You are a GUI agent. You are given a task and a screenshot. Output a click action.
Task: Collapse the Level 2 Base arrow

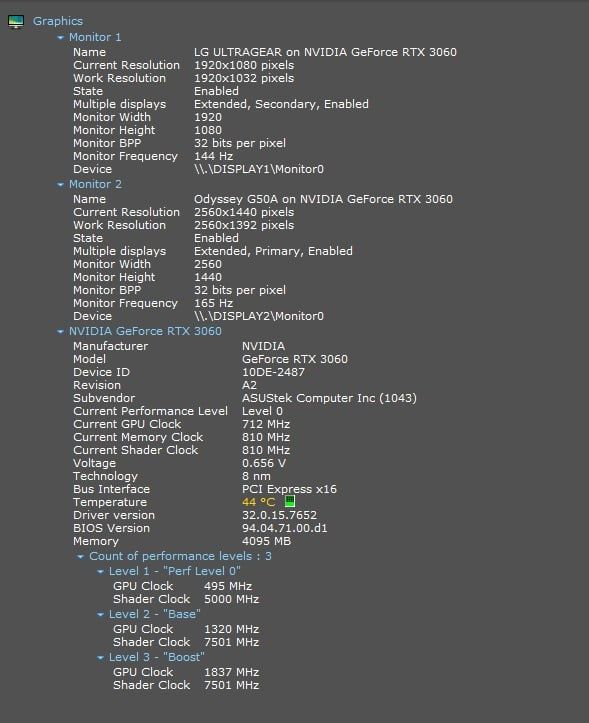[x=101, y=615]
